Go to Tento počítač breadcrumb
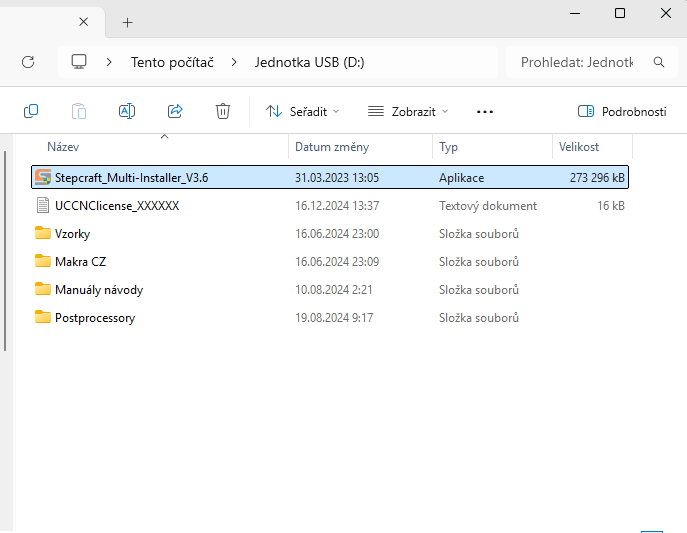Screen dimensions: 687x533 click(172, 62)
